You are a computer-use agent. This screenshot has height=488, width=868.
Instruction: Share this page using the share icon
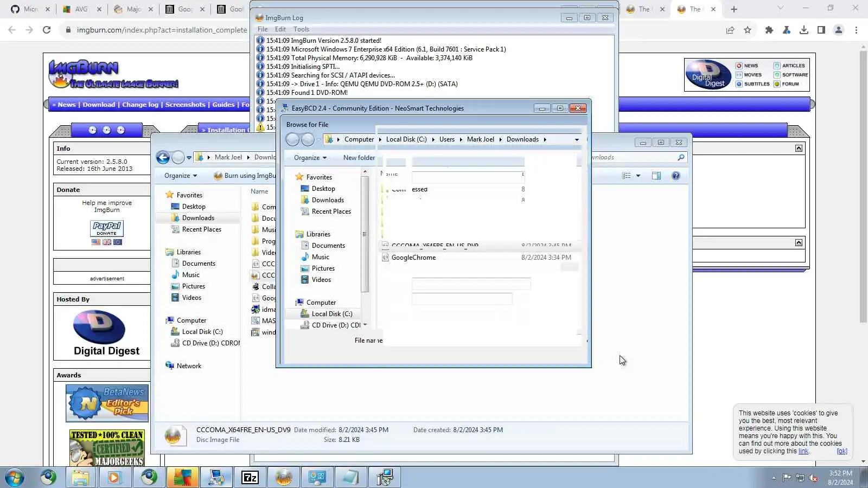coord(730,30)
